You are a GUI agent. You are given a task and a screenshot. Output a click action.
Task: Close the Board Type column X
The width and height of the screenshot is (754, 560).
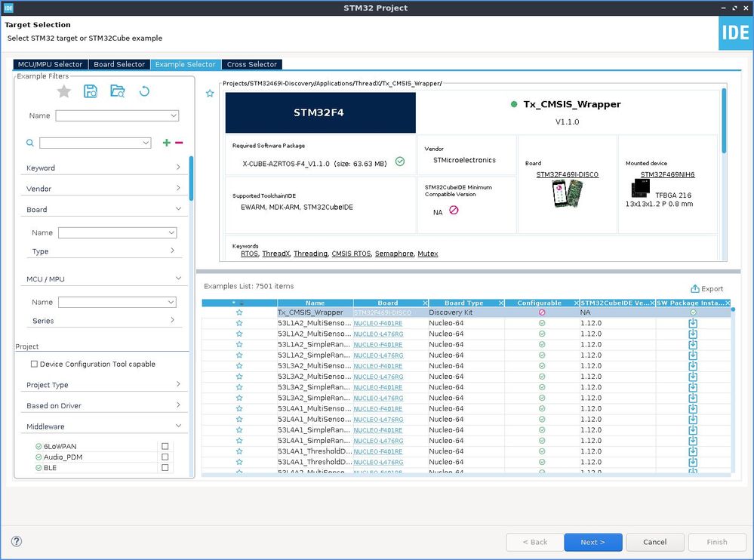(x=501, y=303)
